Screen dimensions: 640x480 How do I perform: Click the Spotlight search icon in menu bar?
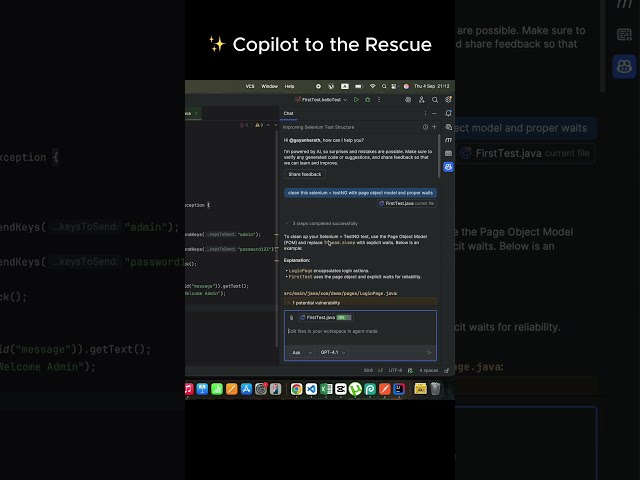(x=384, y=87)
